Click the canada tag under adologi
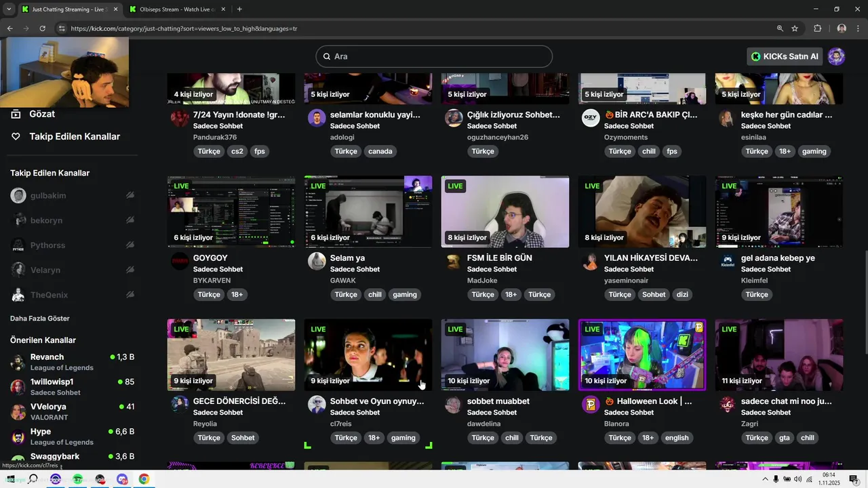 (380, 151)
